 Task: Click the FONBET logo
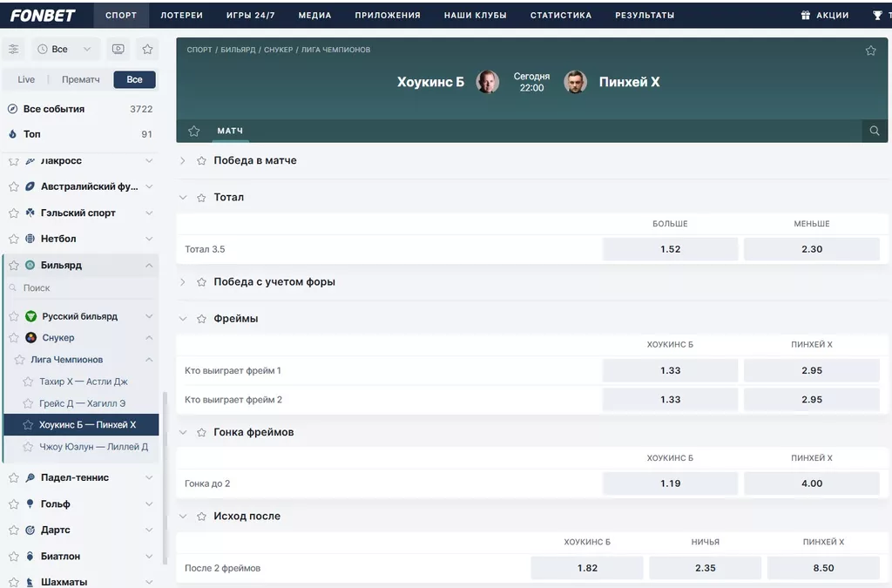click(43, 15)
